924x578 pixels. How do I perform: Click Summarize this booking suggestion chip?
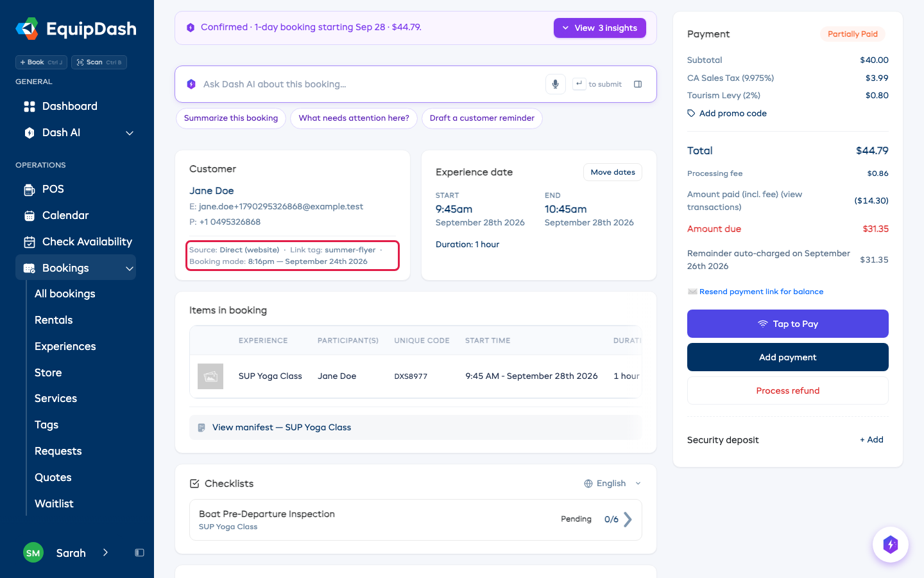(x=231, y=118)
